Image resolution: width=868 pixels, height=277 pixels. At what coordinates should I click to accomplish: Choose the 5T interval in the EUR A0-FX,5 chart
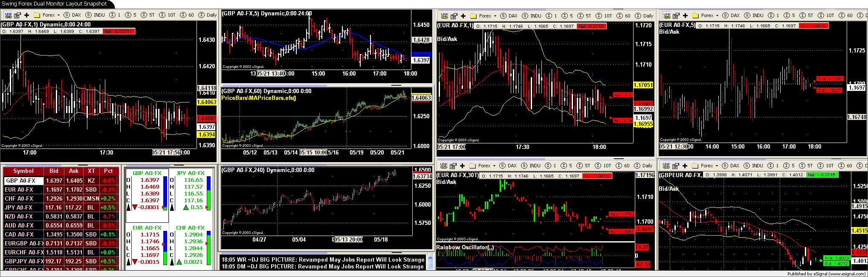pos(806,15)
